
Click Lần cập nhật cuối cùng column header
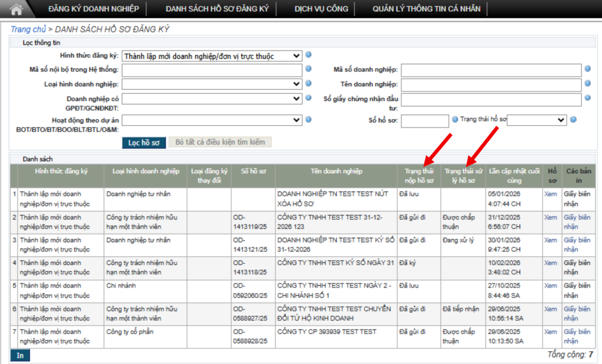coord(514,176)
